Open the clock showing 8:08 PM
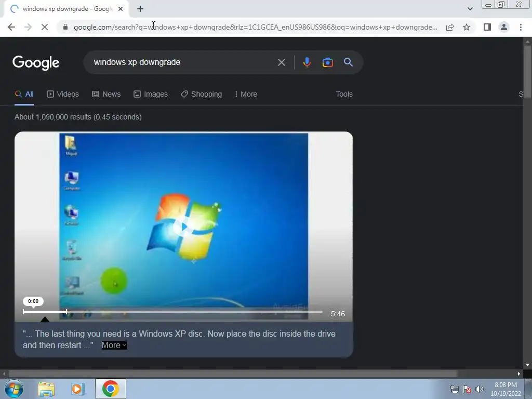532x399 pixels. pos(506,389)
